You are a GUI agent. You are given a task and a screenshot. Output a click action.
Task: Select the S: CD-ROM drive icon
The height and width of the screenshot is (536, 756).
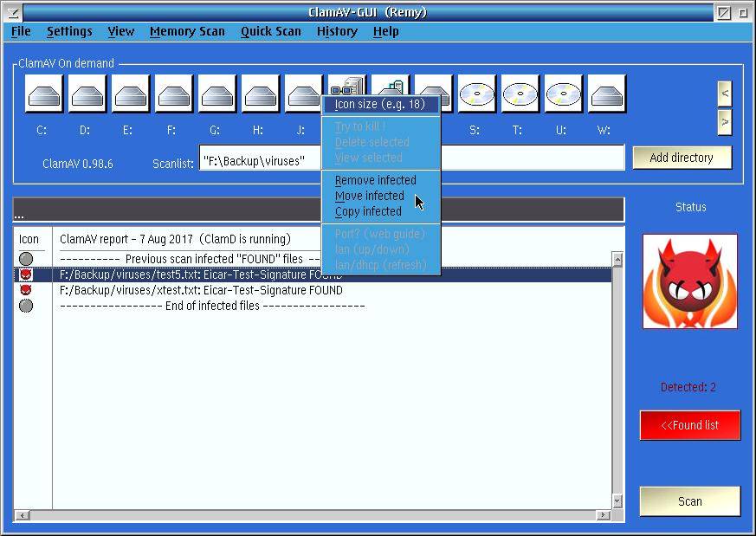pos(477,94)
